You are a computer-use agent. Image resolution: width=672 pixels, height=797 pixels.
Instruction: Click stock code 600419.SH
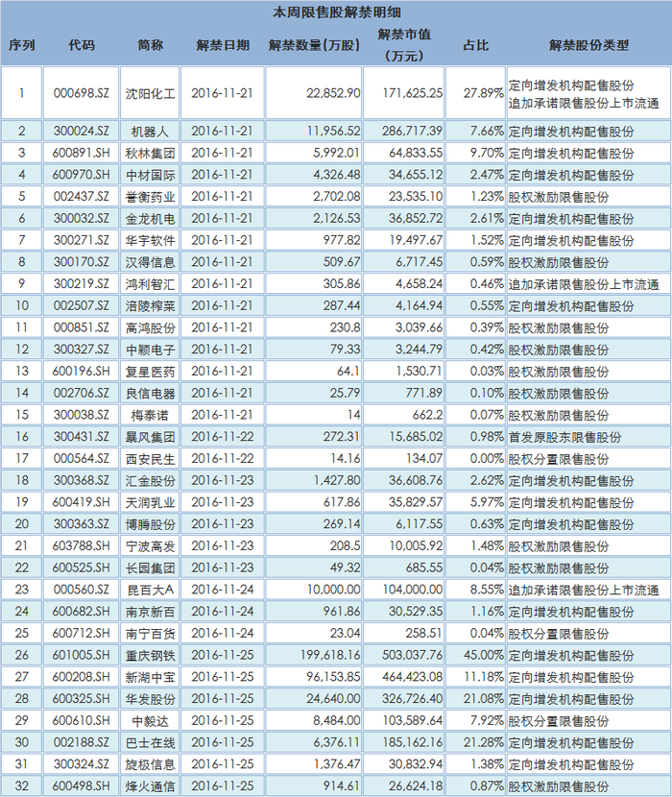[82, 503]
